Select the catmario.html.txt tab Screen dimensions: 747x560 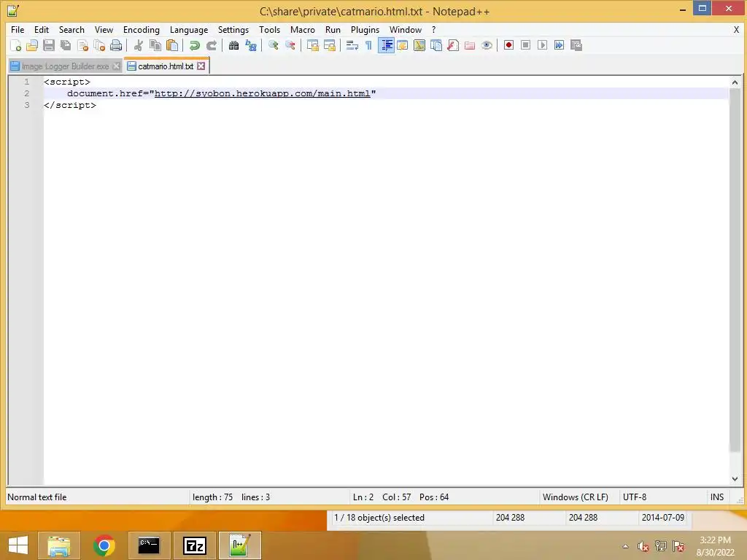click(x=166, y=66)
